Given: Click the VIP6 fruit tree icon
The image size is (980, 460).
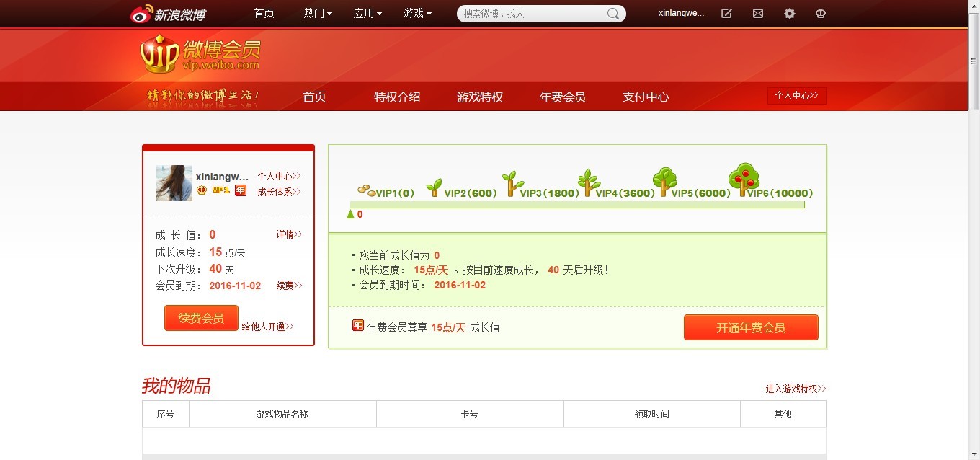Looking at the screenshot, I should (x=744, y=180).
